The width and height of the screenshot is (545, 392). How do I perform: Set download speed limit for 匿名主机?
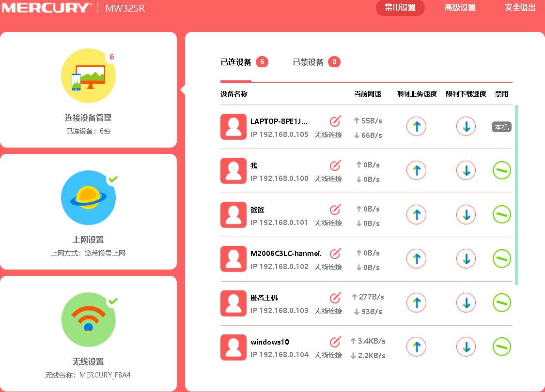click(x=466, y=302)
